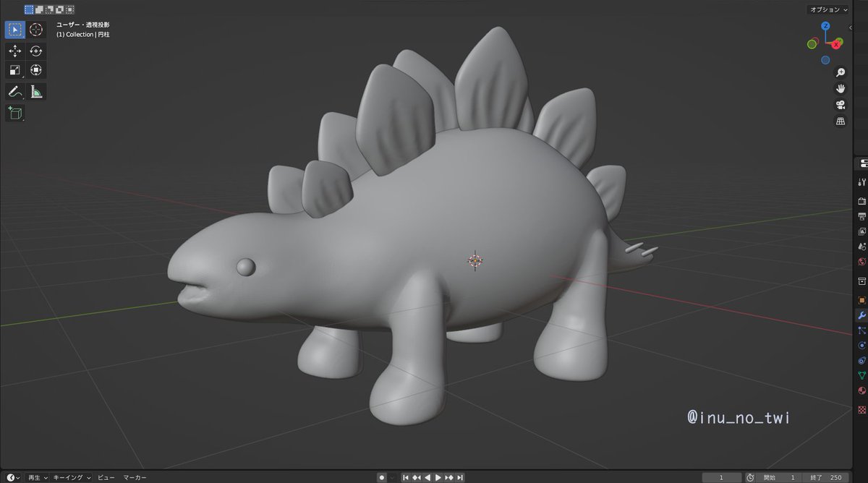Select the Annotate pencil tool
The image size is (868, 483).
pos(15,91)
